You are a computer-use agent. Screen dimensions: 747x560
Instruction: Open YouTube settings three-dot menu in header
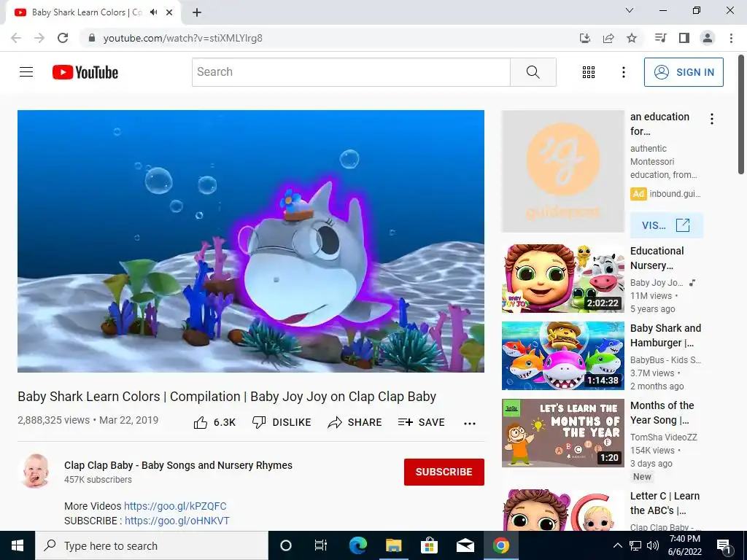pos(623,72)
